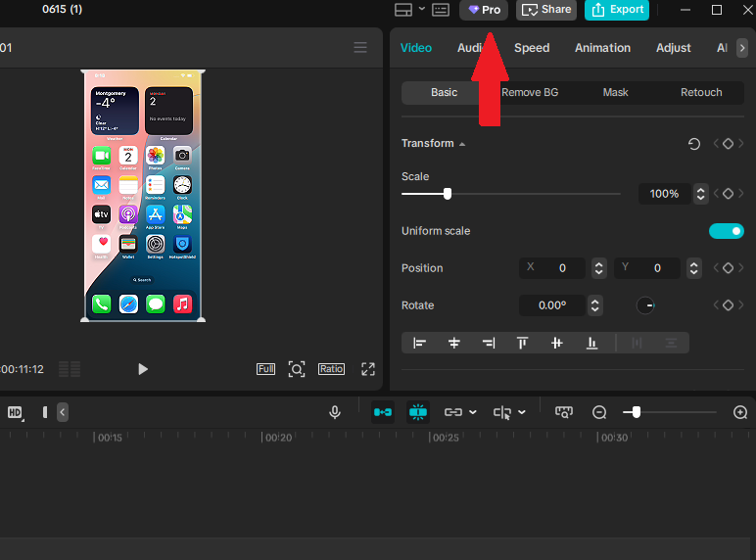Expand the linkage dropdown arrow
The width and height of the screenshot is (756, 560).
[x=473, y=412]
